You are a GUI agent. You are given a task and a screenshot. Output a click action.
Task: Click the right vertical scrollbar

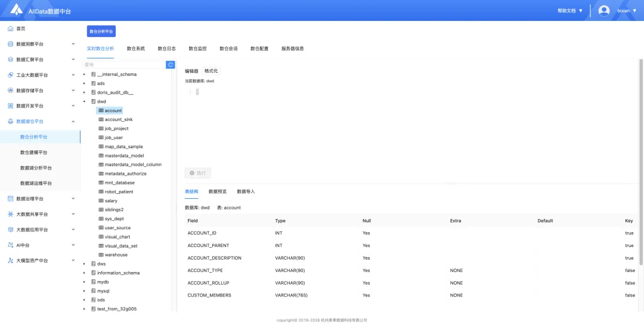(x=640, y=162)
